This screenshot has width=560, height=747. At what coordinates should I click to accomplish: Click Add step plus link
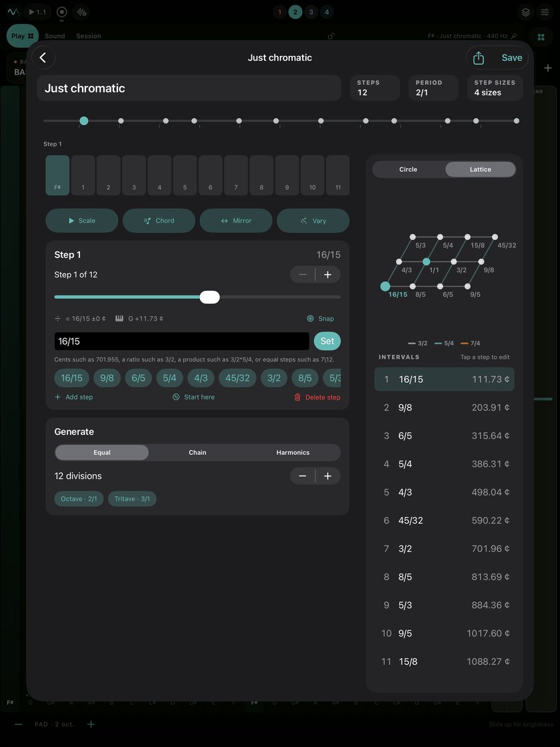pyautogui.click(x=74, y=397)
